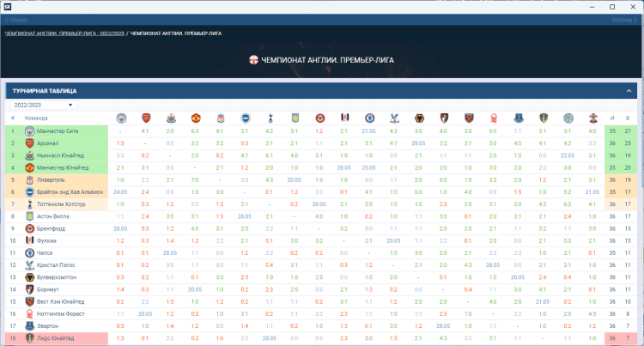Click the Команда column header
Screen dimensions: 644x346
tap(36, 118)
